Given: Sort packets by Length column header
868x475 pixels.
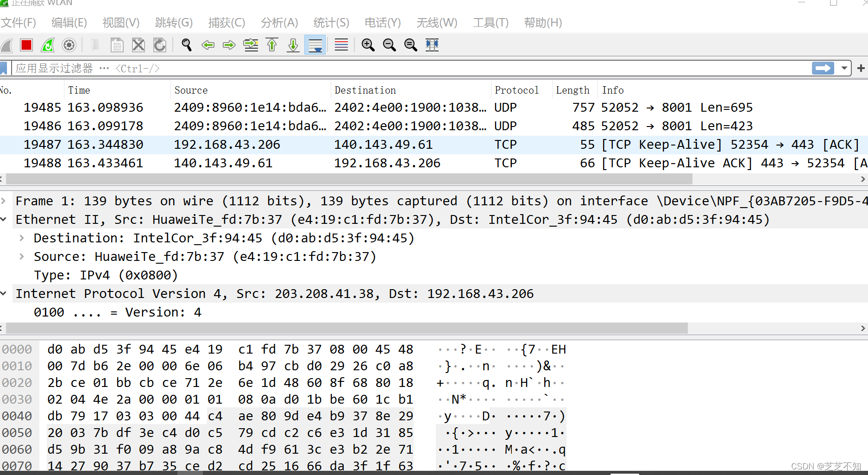Looking at the screenshot, I should [x=575, y=90].
